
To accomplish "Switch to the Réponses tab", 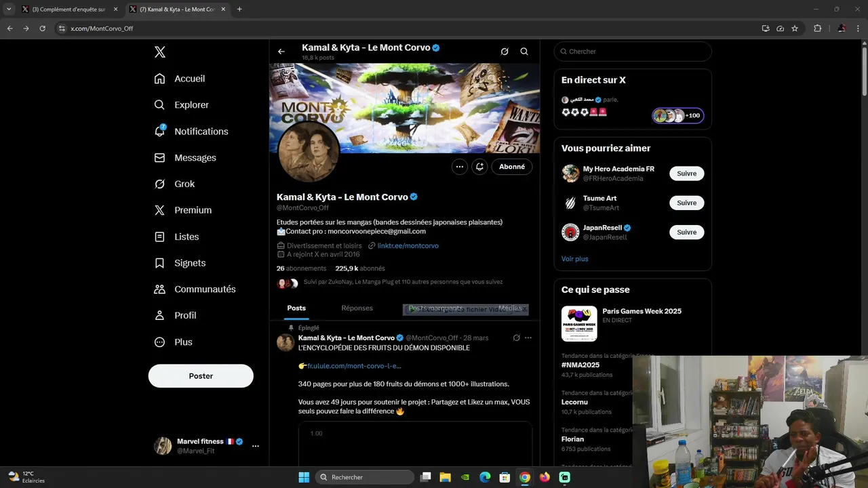I will click(x=357, y=308).
